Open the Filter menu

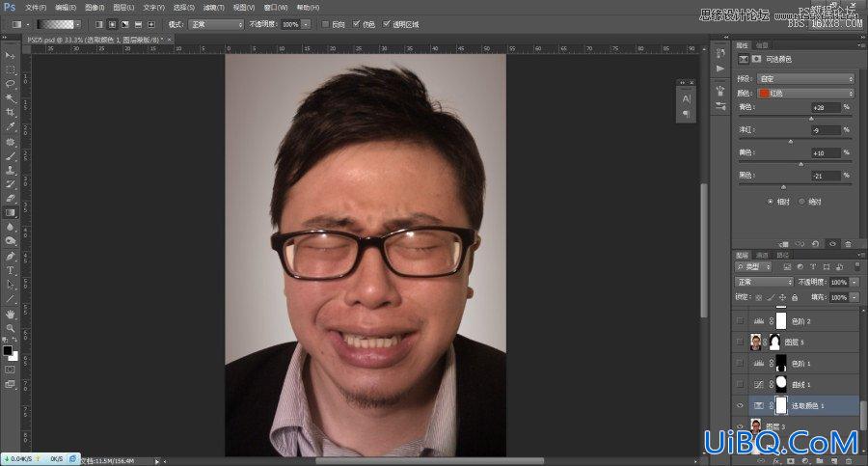click(213, 8)
